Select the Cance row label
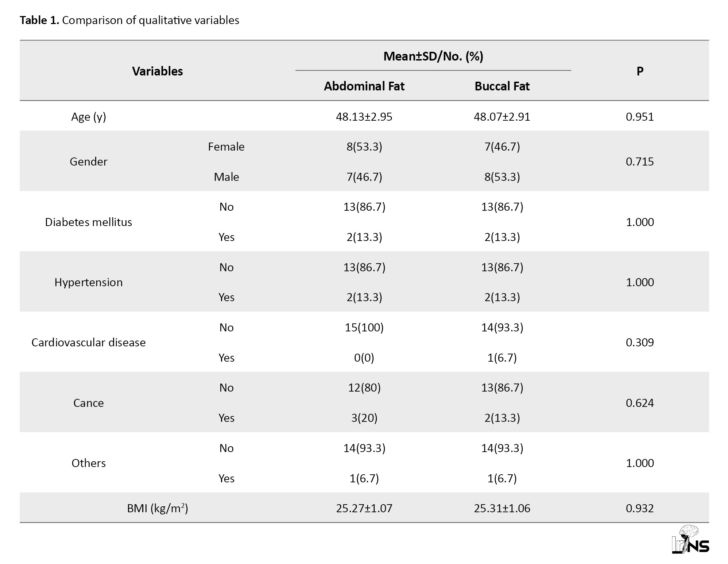The image size is (728, 564). tap(89, 403)
